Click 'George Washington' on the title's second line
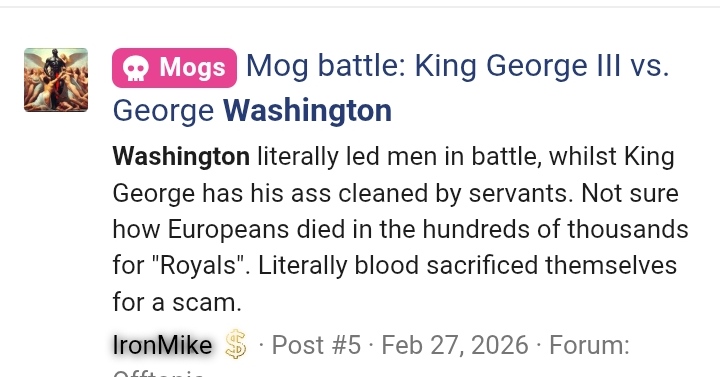The width and height of the screenshot is (720, 377). point(252,111)
